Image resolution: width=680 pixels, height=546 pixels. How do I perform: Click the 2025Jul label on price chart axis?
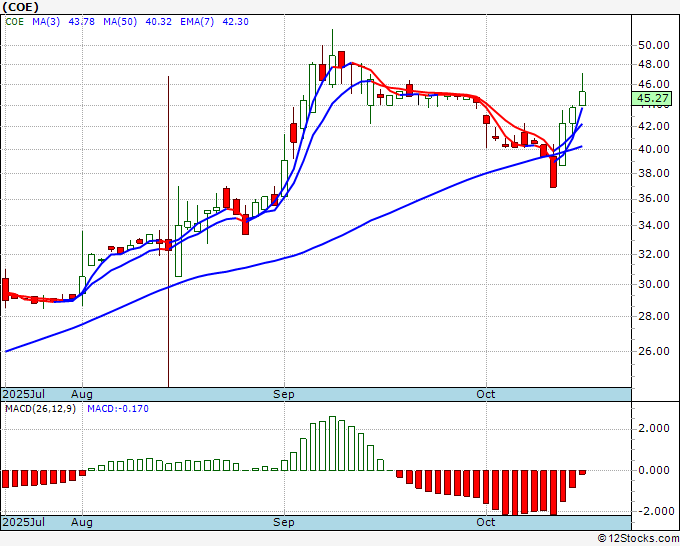coord(24,394)
